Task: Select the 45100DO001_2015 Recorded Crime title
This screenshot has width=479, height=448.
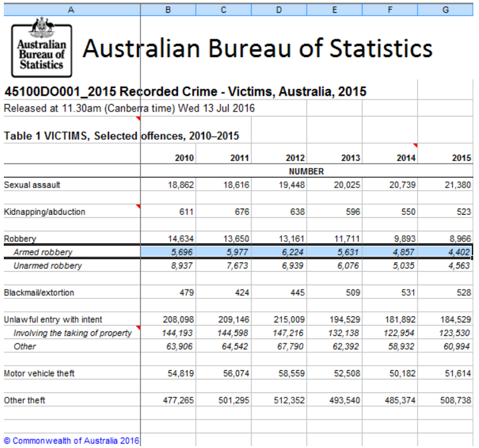Action: 185,91
